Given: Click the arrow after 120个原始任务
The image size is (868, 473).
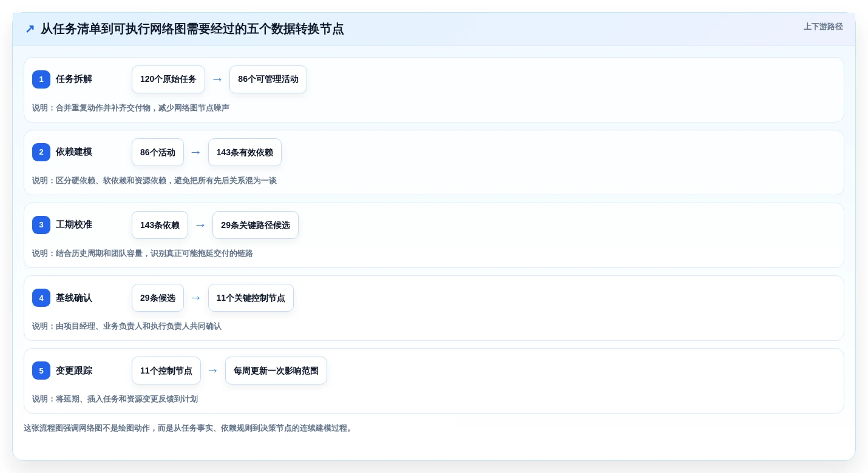Looking at the screenshot, I should [x=217, y=79].
